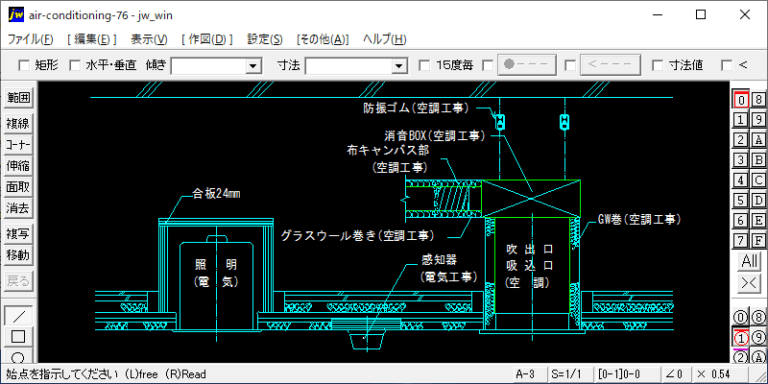Select the 消去 erase tool
This screenshot has height=384, width=768.
point(18,209)
